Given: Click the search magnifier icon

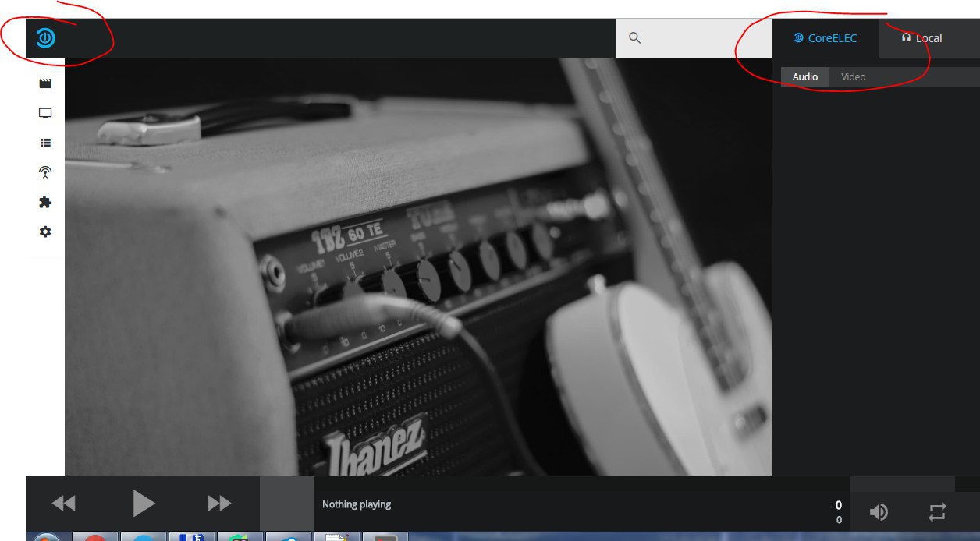Looking at the screenshot, I should pos(634,37).
